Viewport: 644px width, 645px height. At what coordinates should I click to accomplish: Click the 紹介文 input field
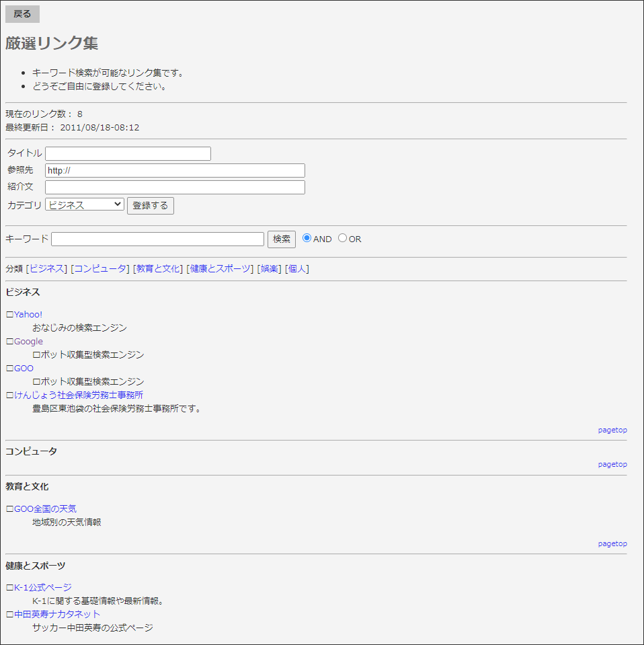click(175, 188)
